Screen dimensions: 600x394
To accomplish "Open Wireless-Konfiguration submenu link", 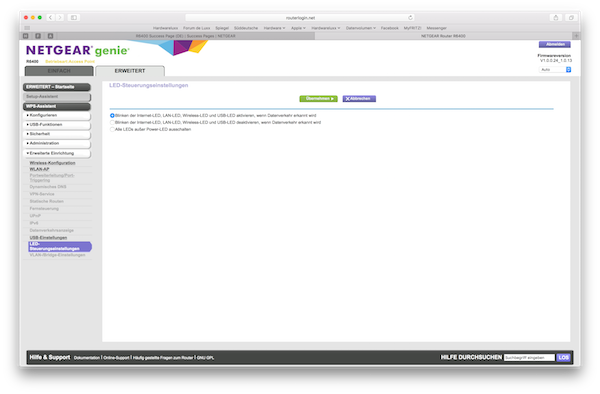I will (x=52, y=163).
